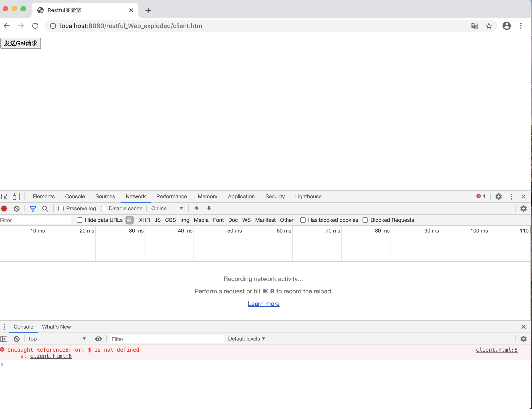Go back to the previous page
532x409 pixels.
tap(7, 26)
